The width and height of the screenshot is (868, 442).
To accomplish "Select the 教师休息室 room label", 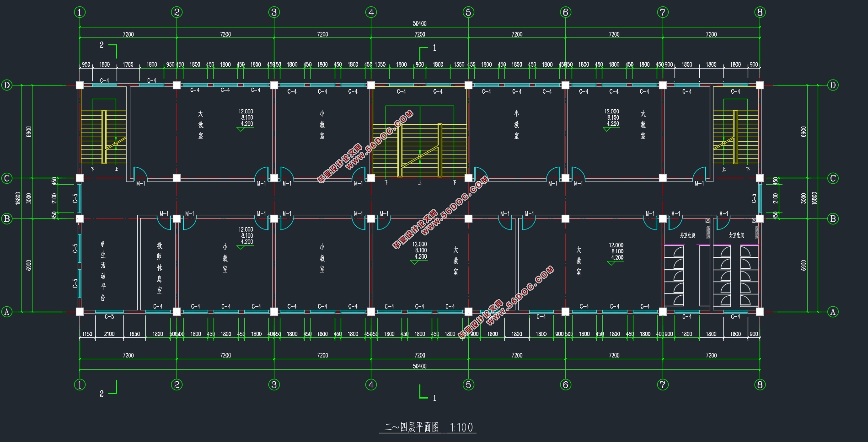I will point(159,268).
